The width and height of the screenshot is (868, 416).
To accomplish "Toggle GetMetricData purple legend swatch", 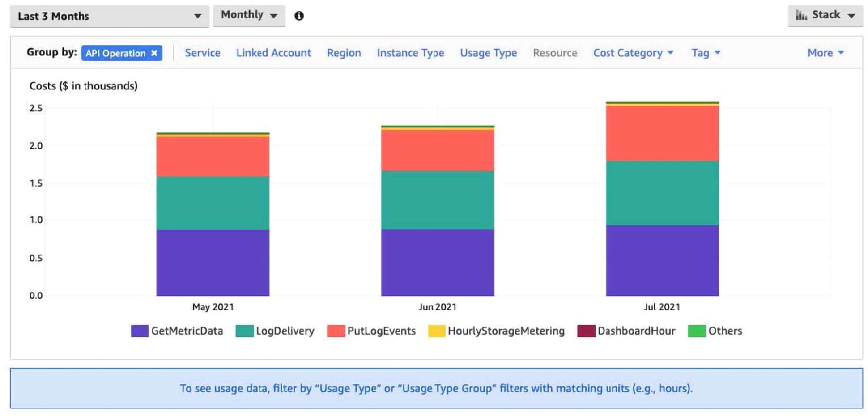I will 140,331.
